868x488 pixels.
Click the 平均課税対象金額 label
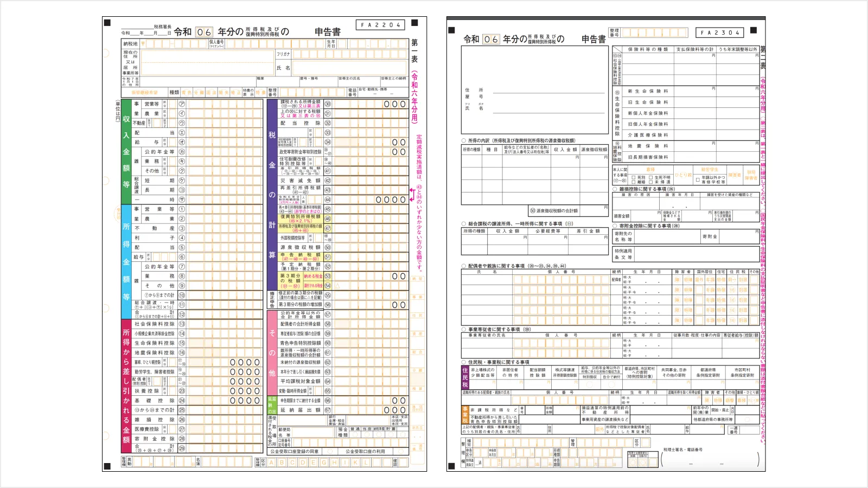tap(301, 381)
